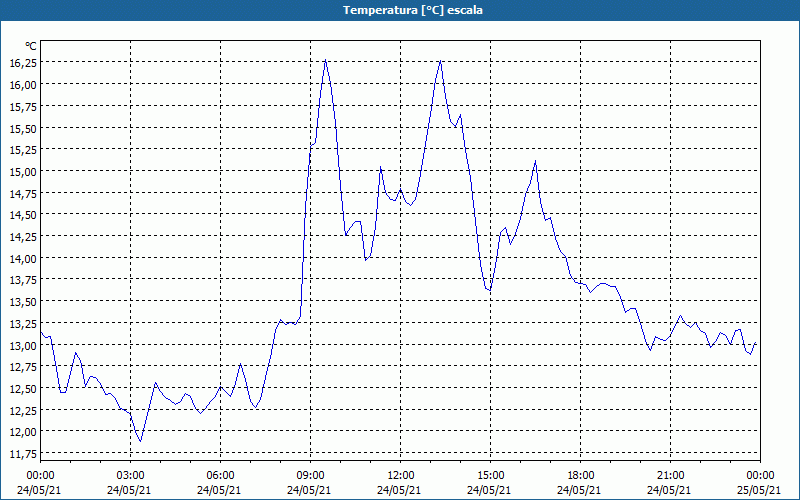Viewport: 800px width, 500px height.
Task: Select the 11,75 bottom y-axis label
Action: pyautogui.click(x=23, y=454)
